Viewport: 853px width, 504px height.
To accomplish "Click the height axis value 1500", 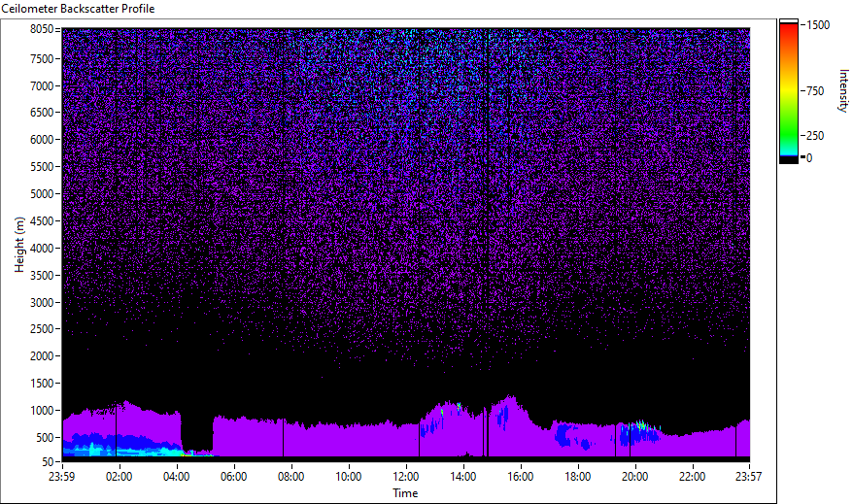I will [42, 384].
